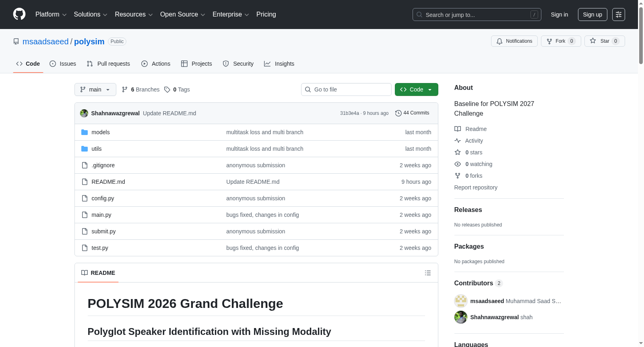
Task: Switch to the Issues tab
Action: click(x=63, y=64)
